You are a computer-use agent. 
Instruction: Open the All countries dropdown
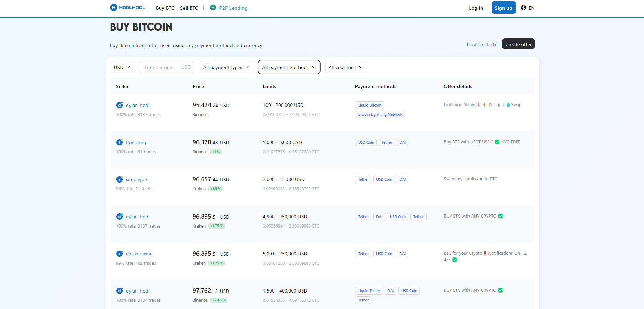(346, 67)
